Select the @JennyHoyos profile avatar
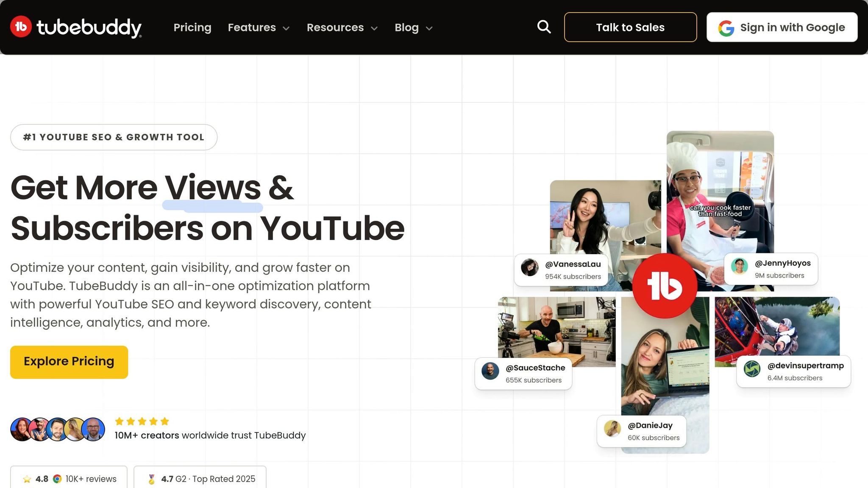 coord(740,266)
